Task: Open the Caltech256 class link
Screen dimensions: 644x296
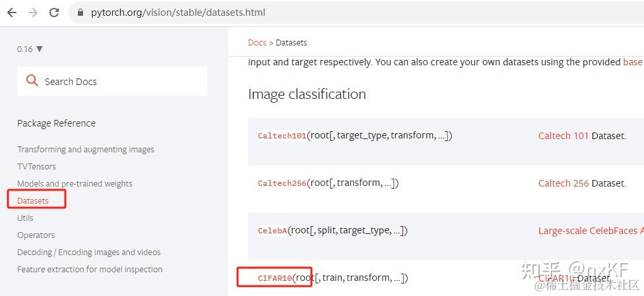Action: tap(282, 183)
